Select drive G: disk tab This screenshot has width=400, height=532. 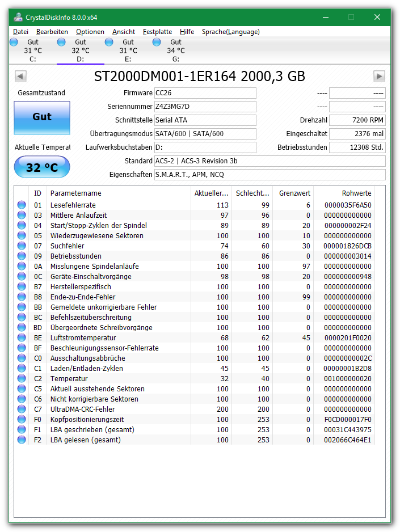pyautogui.click(x=175, y=50)
